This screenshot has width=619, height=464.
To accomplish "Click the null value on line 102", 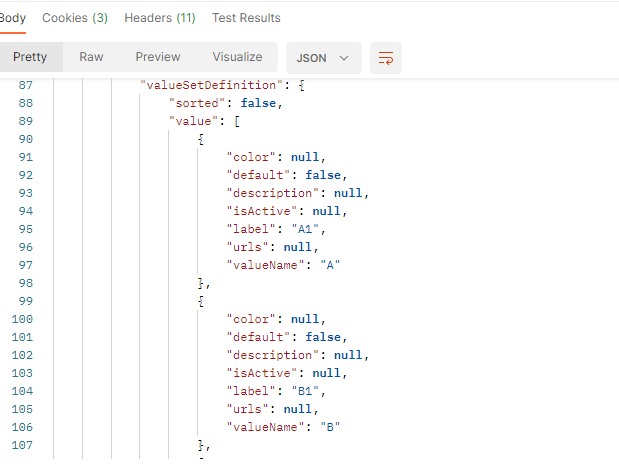I will [x=348, y=355].
